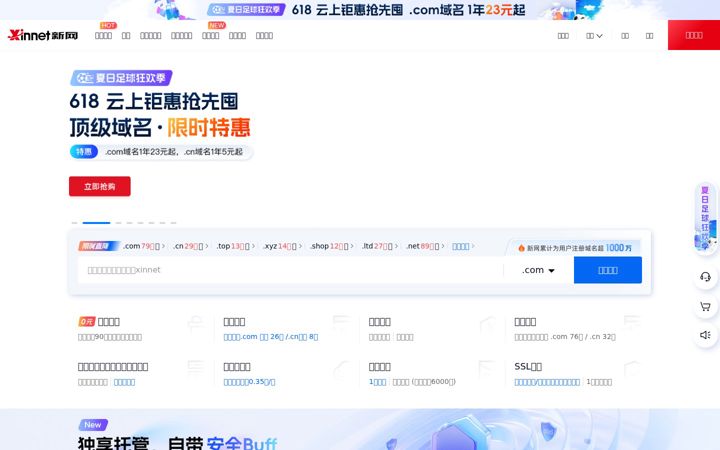Click the red top-right header button
This screenshot has width=720, height=450.
(694, 35)
